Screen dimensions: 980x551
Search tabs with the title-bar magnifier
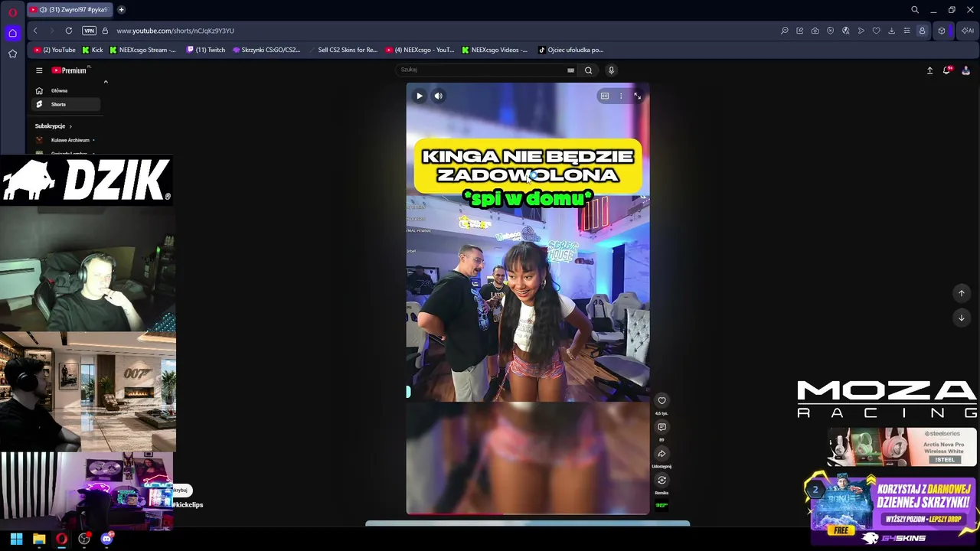point(915,10)
